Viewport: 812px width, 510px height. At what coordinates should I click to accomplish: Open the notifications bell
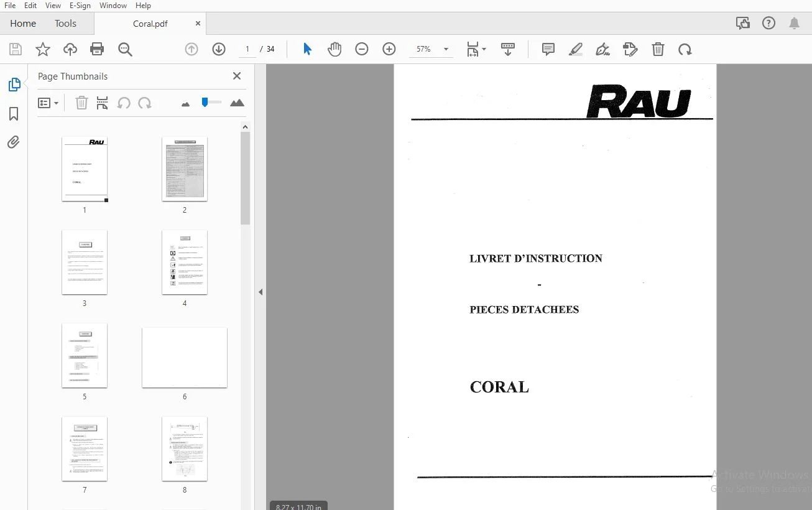pyautogui.click(x=794, y=24)
